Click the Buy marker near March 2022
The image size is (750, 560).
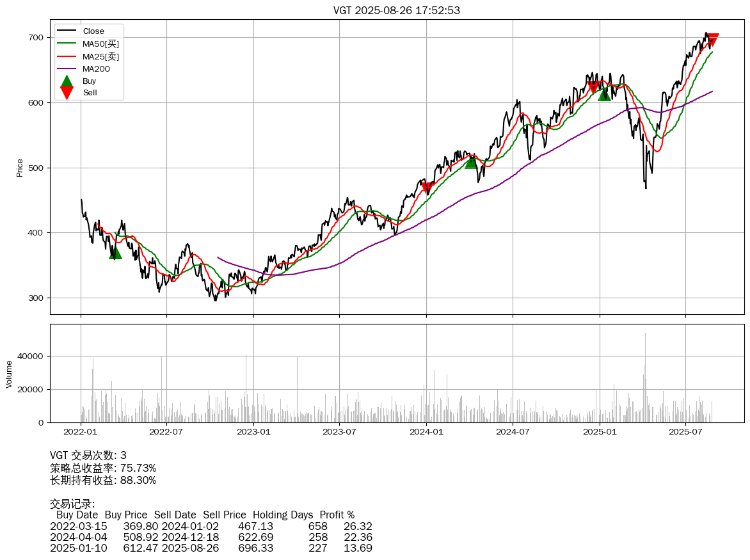click(x=115, y=253)
